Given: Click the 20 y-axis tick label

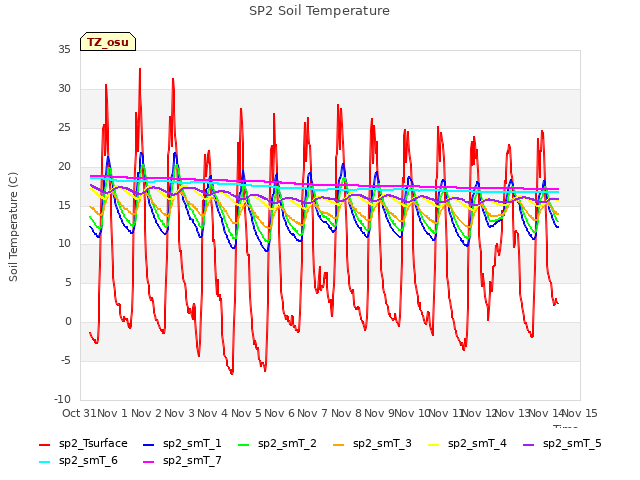Looking at the screenshot, I should tap(64, 166).
